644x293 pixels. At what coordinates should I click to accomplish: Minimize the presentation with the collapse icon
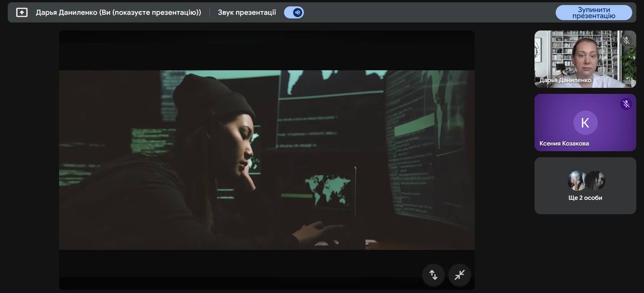459,275
